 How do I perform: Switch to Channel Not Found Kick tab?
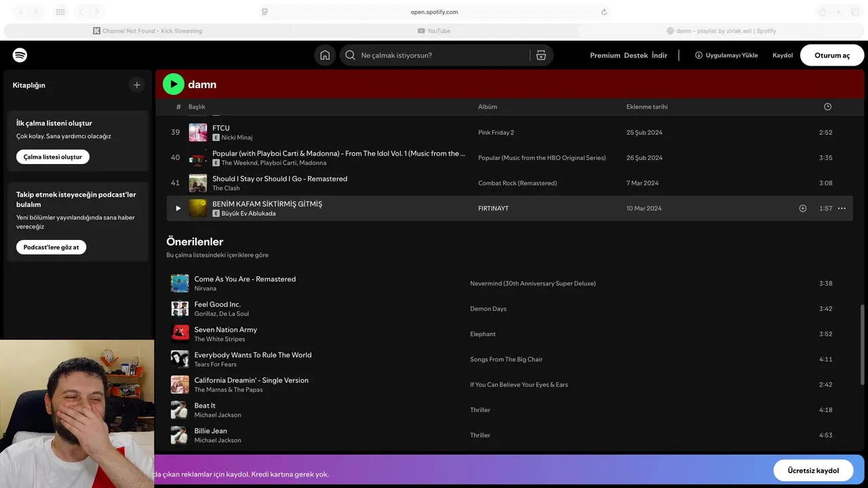[x=147, y=30]
